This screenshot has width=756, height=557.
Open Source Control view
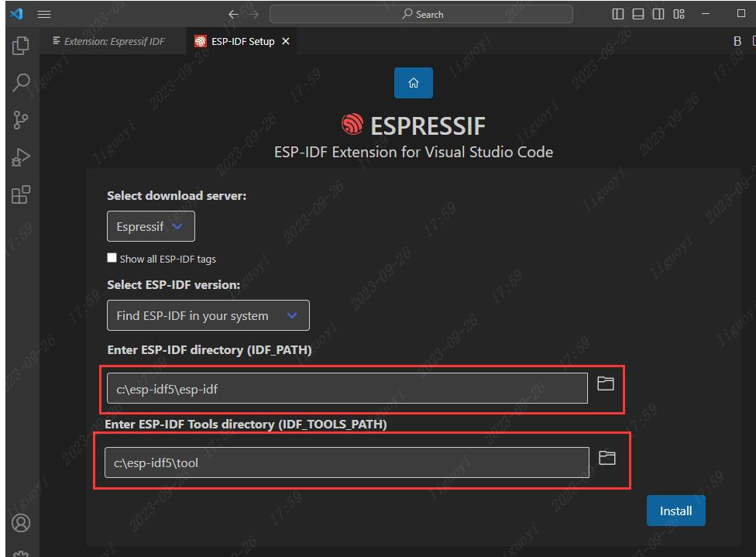pyautogui.click(x=20, y=120)
